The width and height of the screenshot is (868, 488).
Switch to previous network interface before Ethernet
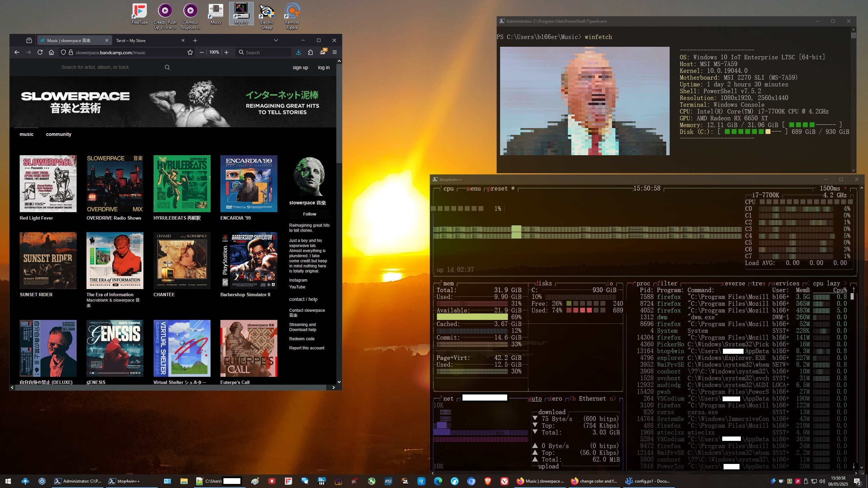[x=572, y=399]
